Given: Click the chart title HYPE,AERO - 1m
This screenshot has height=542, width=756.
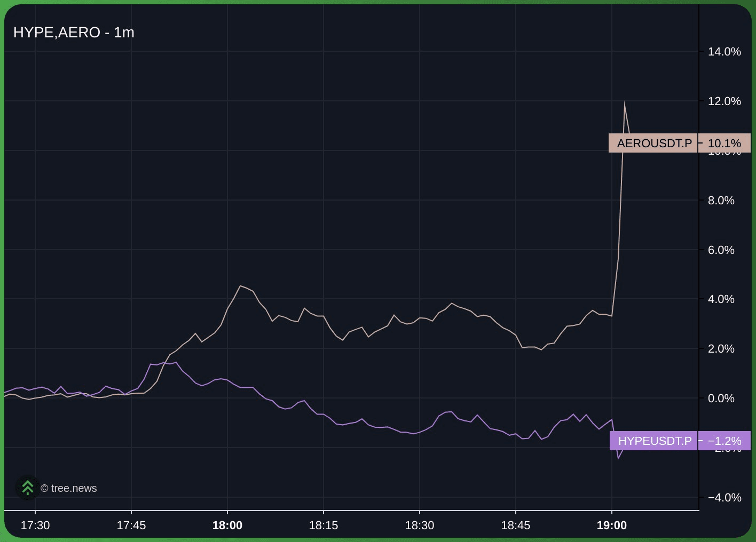Looking at the screenshot, I should click(x=74, y=33).
